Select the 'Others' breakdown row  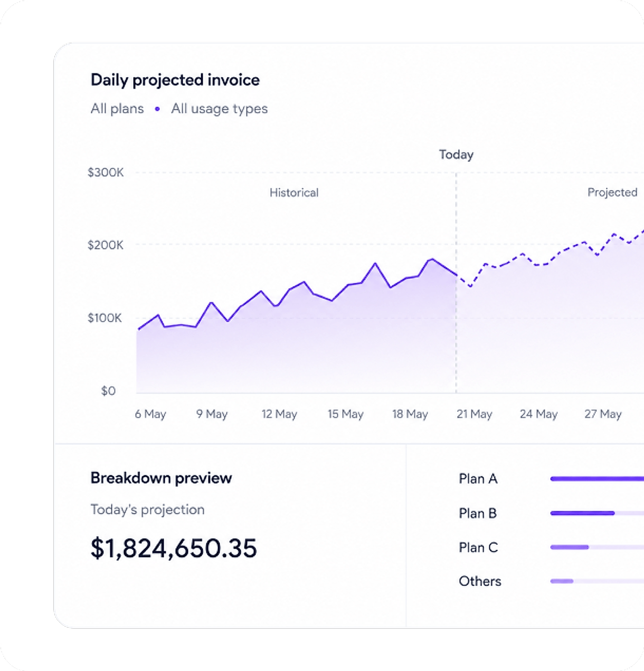click(x=551, y=581)
